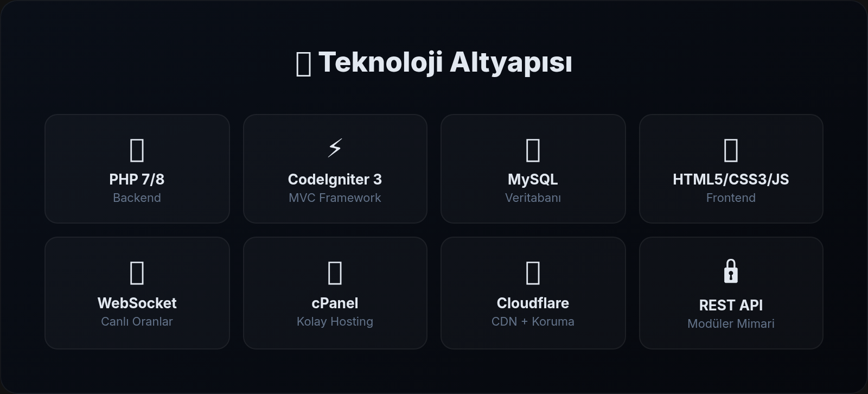Click the icon beside Teknoloji Altyapısı heading
The height and width of the screenshot is (394, 868).
pyautogui.click(x=303, y=64)
